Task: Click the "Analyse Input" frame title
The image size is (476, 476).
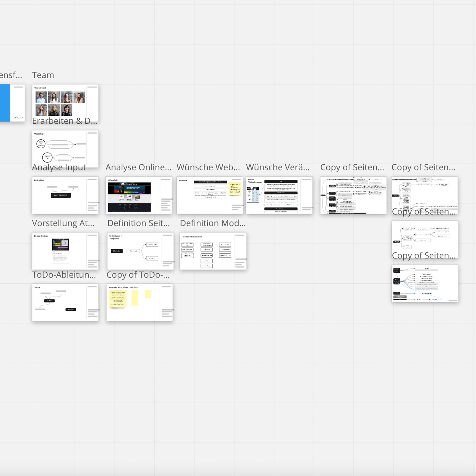Action: click(59, 167)
